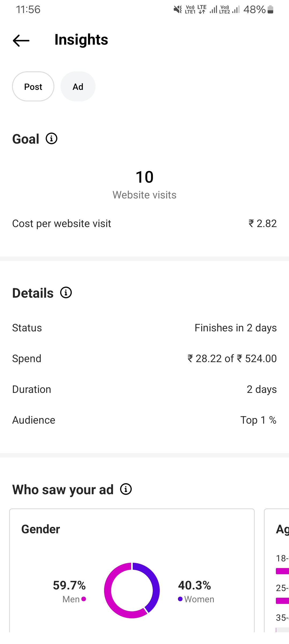This screenshot has width=289, height=644.
Task: Select the Cost per website visit row
Action: (x=144, y=224)
